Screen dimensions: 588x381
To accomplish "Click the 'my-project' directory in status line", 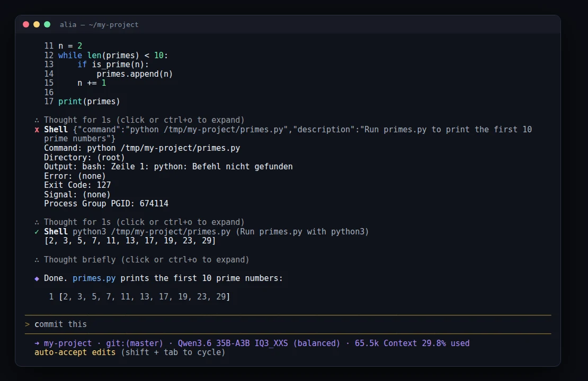I will [67, 343].
